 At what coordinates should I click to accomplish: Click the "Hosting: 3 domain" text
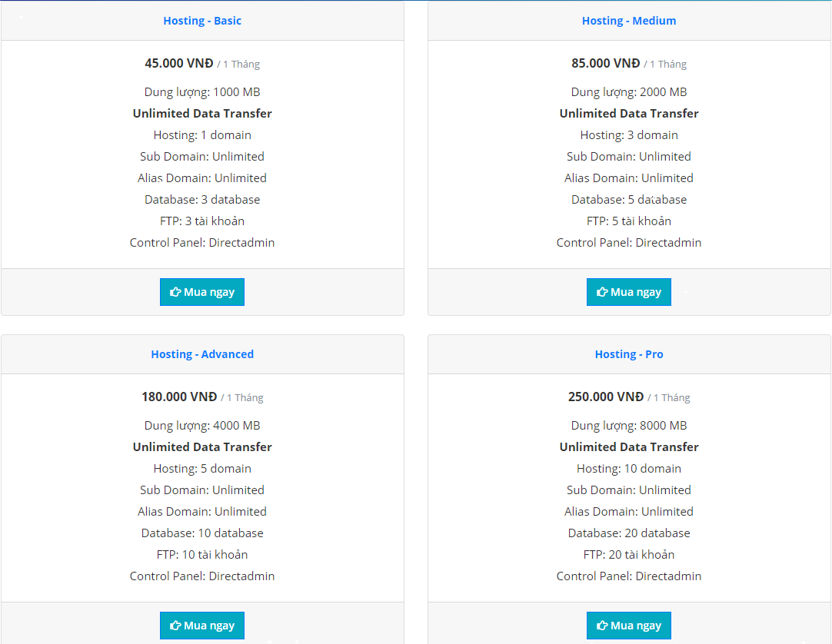tap(629, 135)
